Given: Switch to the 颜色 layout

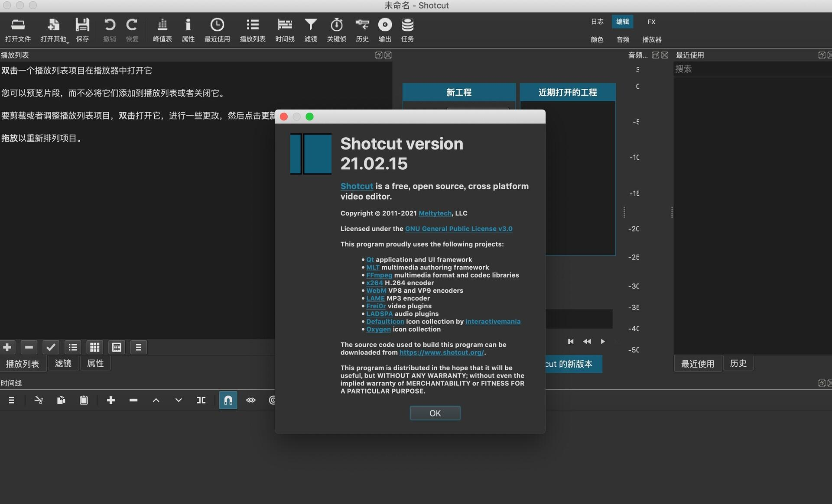Looking at the screenshot, I should tap(597, 39).
